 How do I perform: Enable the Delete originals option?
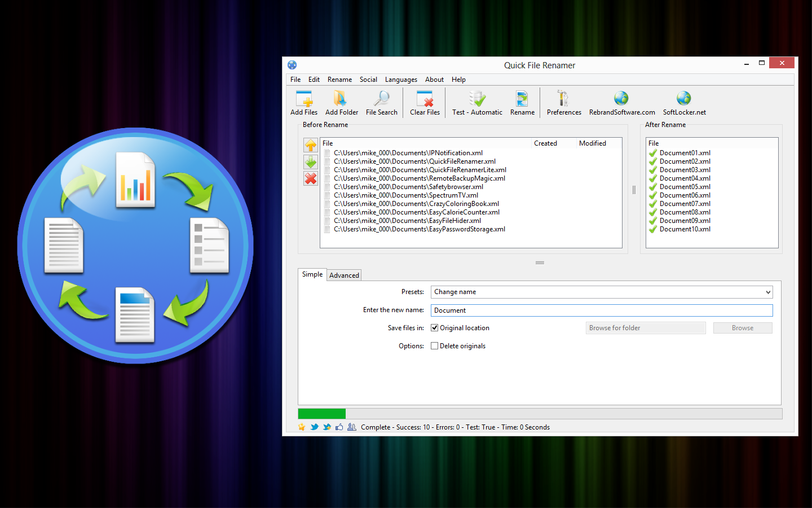[x=435, y=346]
